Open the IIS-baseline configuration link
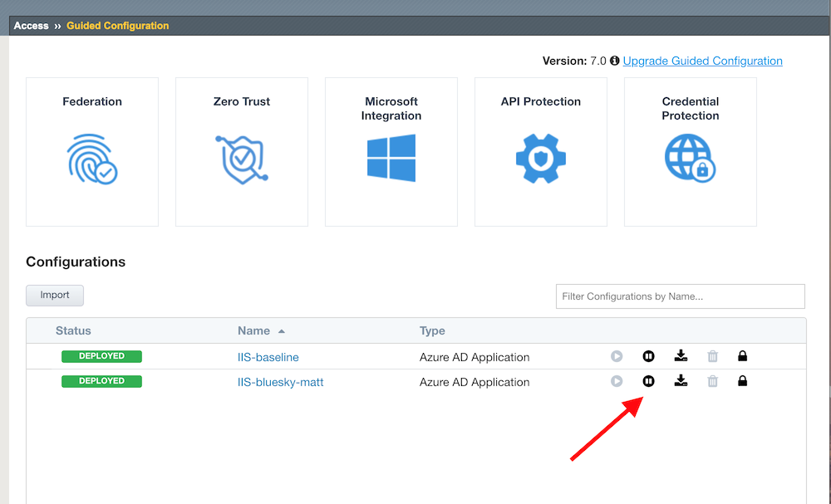This screenshot has height=504, width=831. (x=268, y=357)
